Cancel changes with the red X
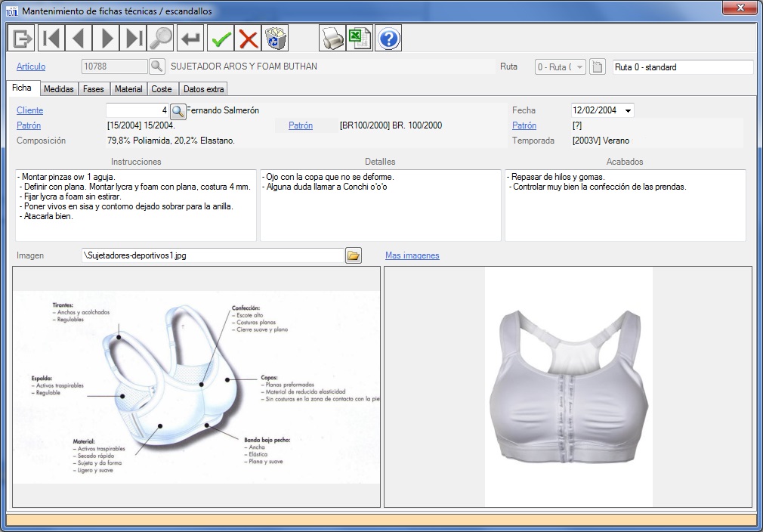The width and height of the screenshot is (763, 532). [248, 38]
